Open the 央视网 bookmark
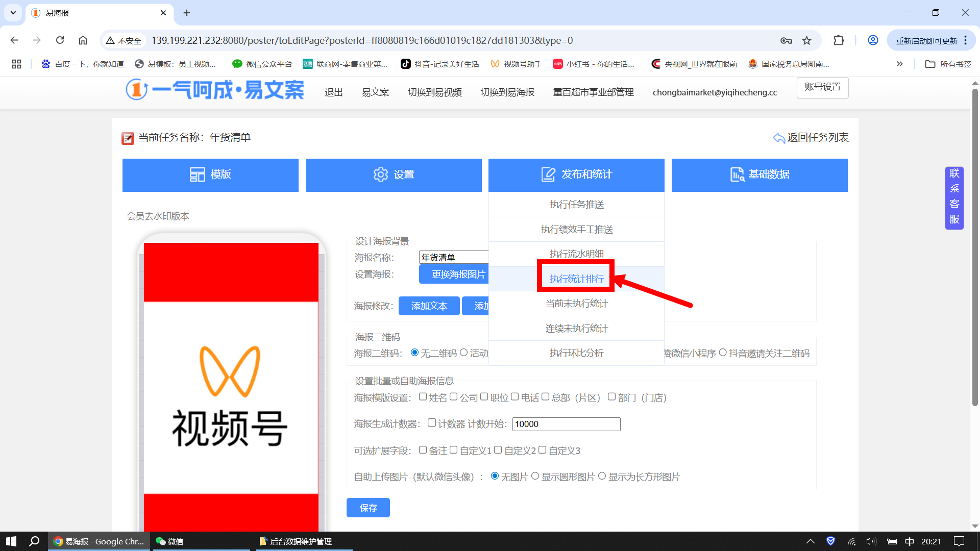Screen dimensions: 980x551 (x=695, y=64)
